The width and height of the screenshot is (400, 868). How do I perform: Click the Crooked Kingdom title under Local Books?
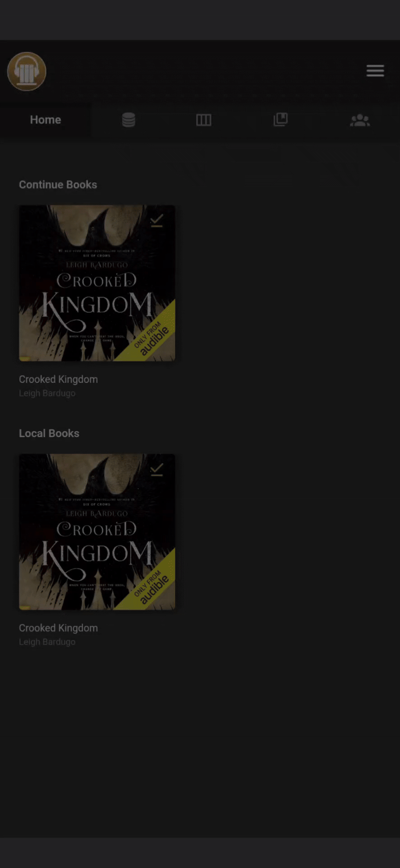coord(58,628)
